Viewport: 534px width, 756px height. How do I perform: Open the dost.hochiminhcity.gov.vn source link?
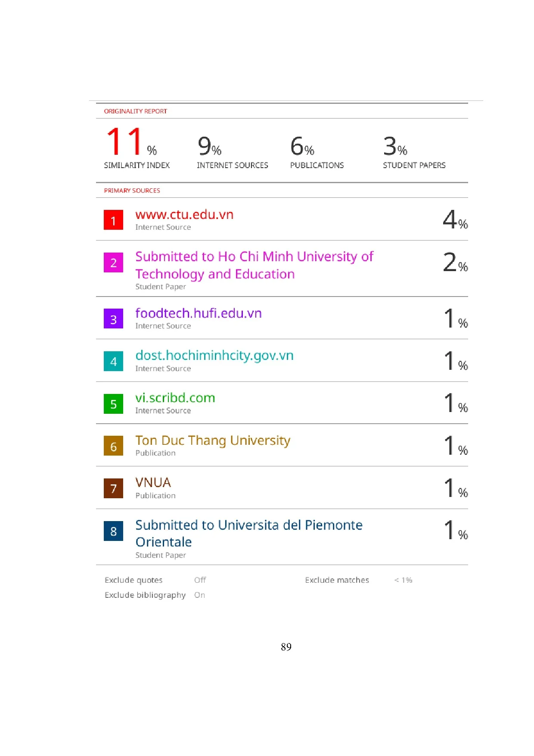coord(214,356)
